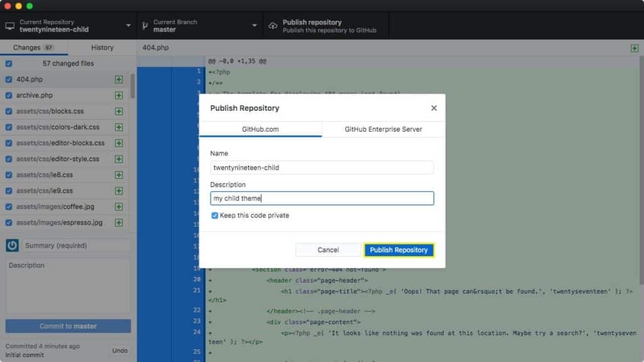Select the assets/css/blocks.css file row

tap(65, 111)
